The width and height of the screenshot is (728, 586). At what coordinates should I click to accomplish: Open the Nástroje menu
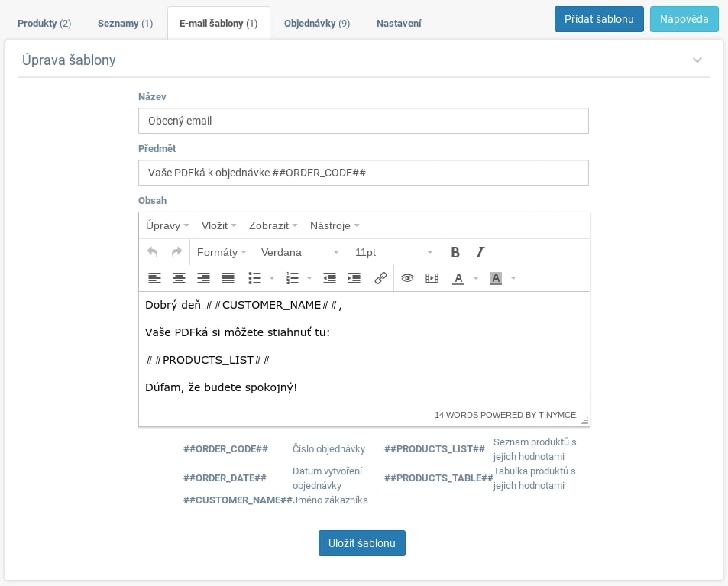tap(335, 225)
